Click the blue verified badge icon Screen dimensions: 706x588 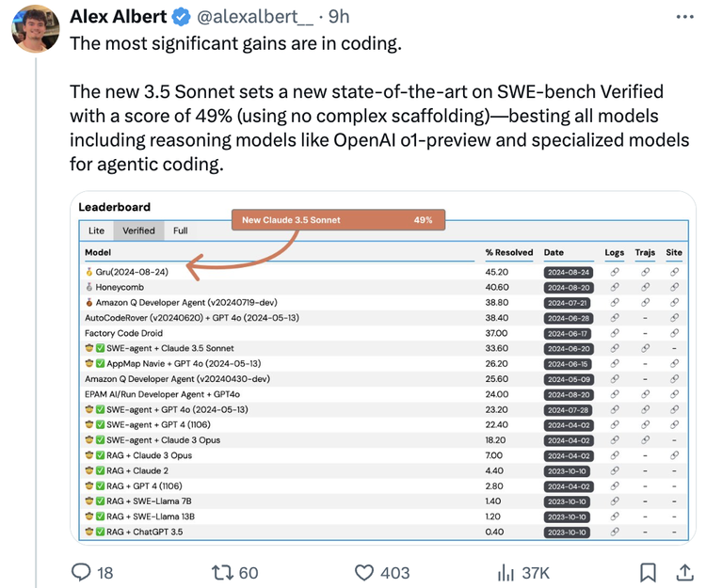tap(182, 18)
